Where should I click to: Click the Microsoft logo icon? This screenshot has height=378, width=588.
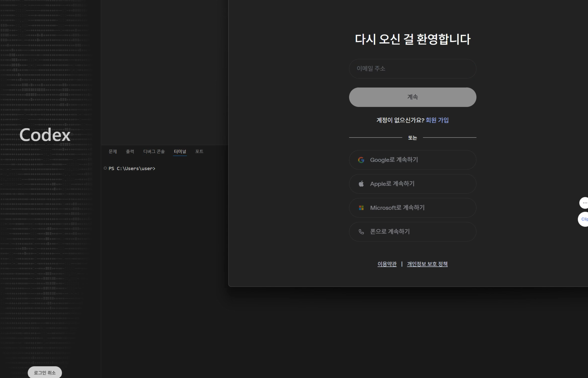(x=361, y=208)
